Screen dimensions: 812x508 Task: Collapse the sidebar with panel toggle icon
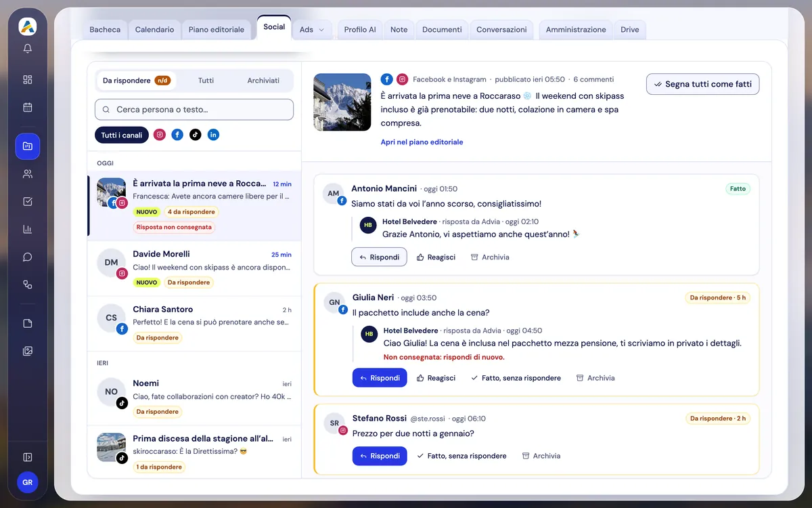pos(28,457)
